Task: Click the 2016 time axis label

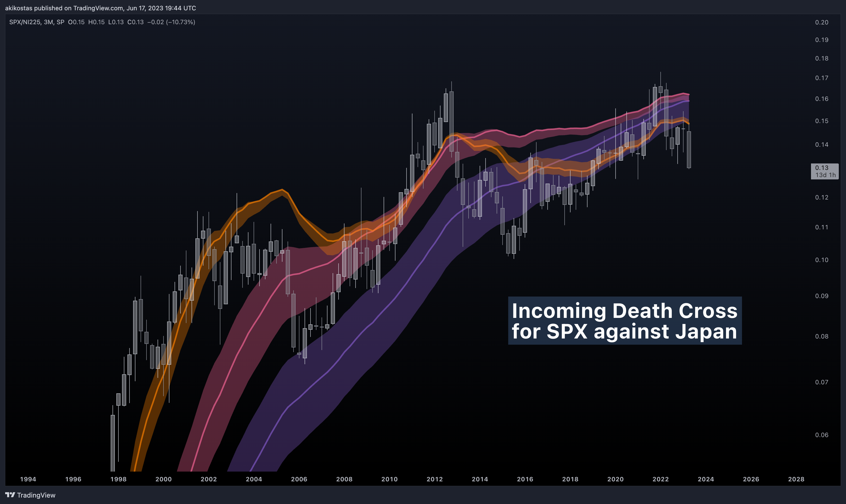Action: 525,479
